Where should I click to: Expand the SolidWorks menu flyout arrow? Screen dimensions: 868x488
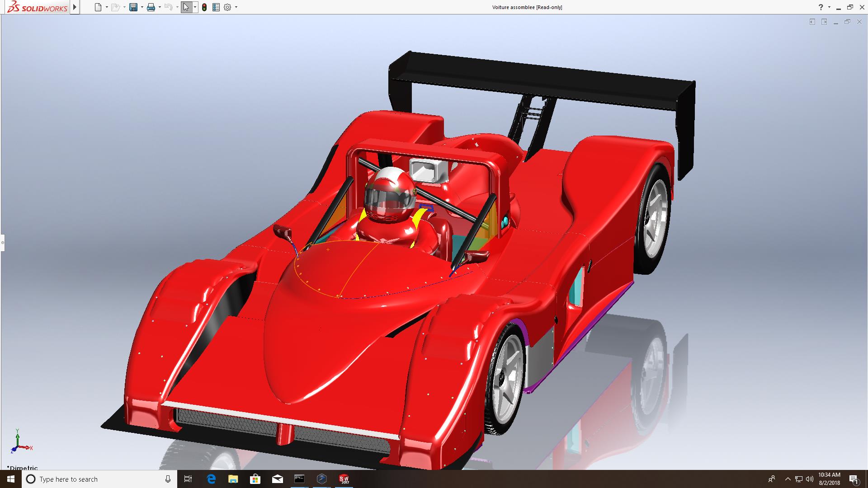click(75, 7)
